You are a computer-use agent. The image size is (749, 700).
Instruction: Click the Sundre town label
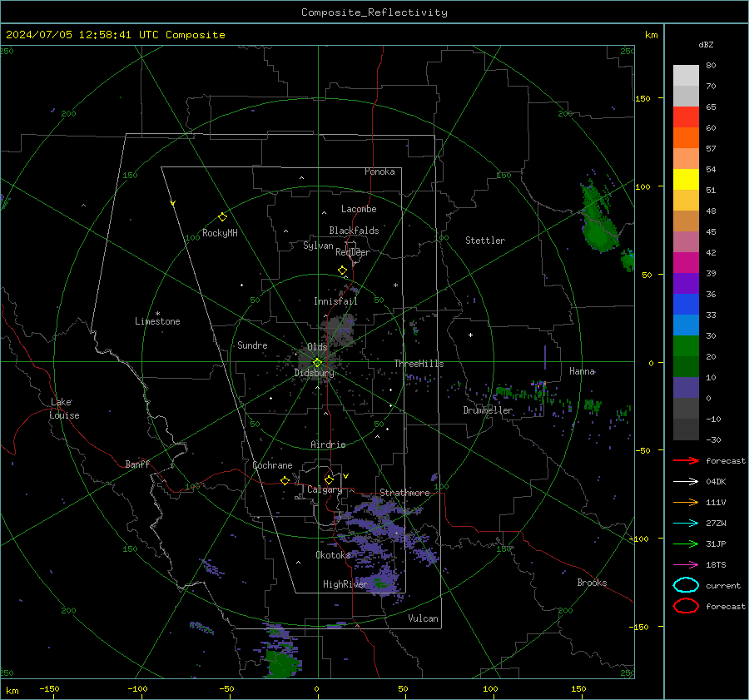pyautogui.click(x=252, y=345)
